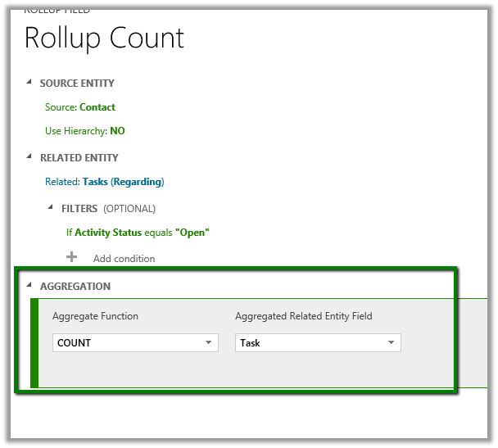Viewport: 498px width, 448px height.
Task: Open the Aggregated Related Entity Field dropdown
Action: (318, 342)
